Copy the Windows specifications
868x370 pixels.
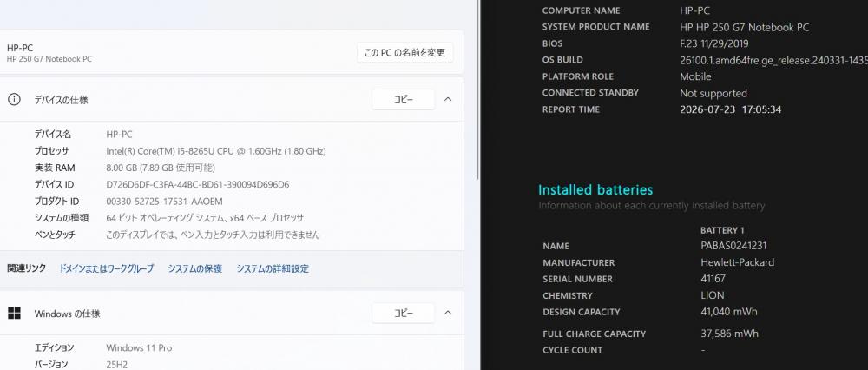pos(403,314)
